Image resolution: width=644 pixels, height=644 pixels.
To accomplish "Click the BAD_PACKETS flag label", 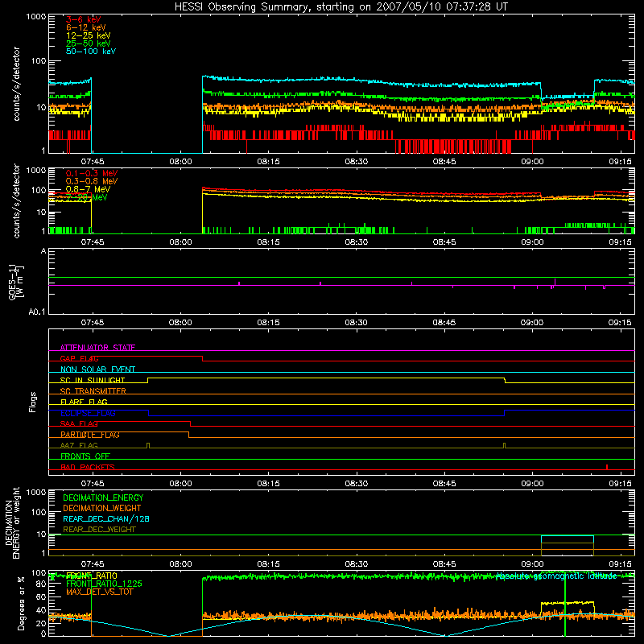I will click(88, 467).
